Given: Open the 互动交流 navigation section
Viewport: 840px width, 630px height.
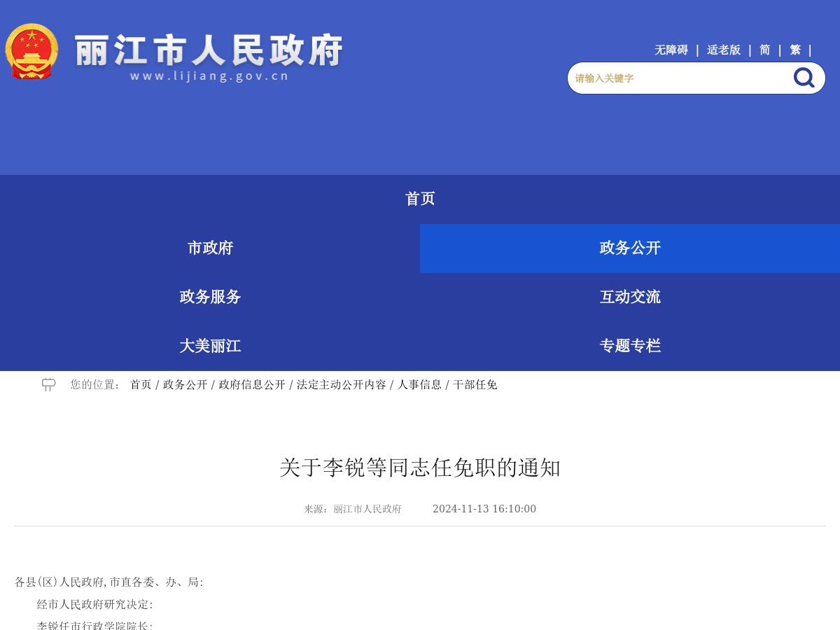Looking at the screenshot, I should [629, 297].
